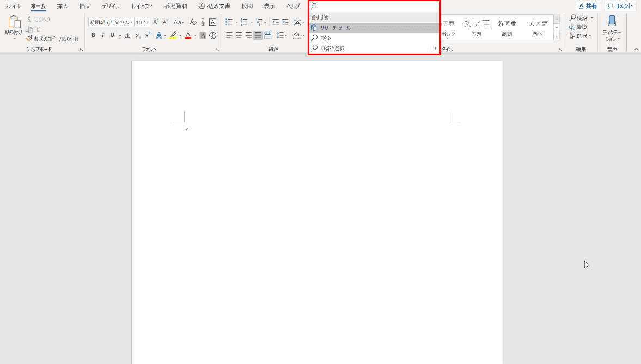Click the コメント button
Viewport: 641px width, 364px height.
pos(620,6)
